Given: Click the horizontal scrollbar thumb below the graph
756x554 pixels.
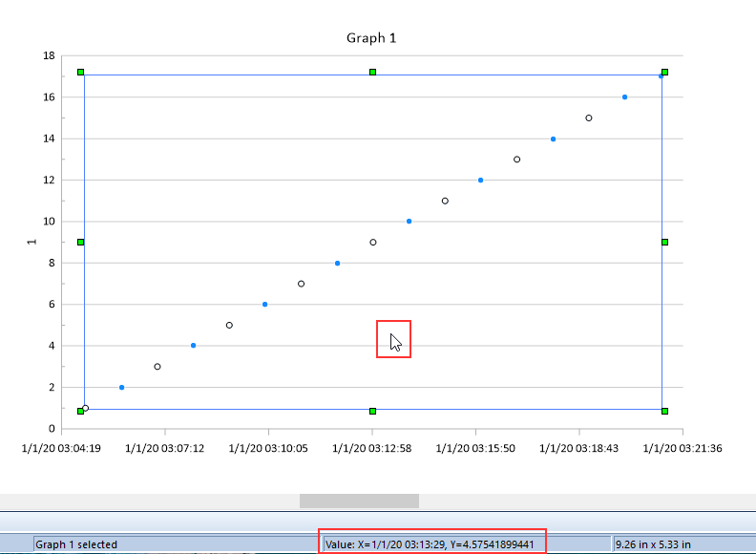Looking at the screenshot, I should (359, 501).
